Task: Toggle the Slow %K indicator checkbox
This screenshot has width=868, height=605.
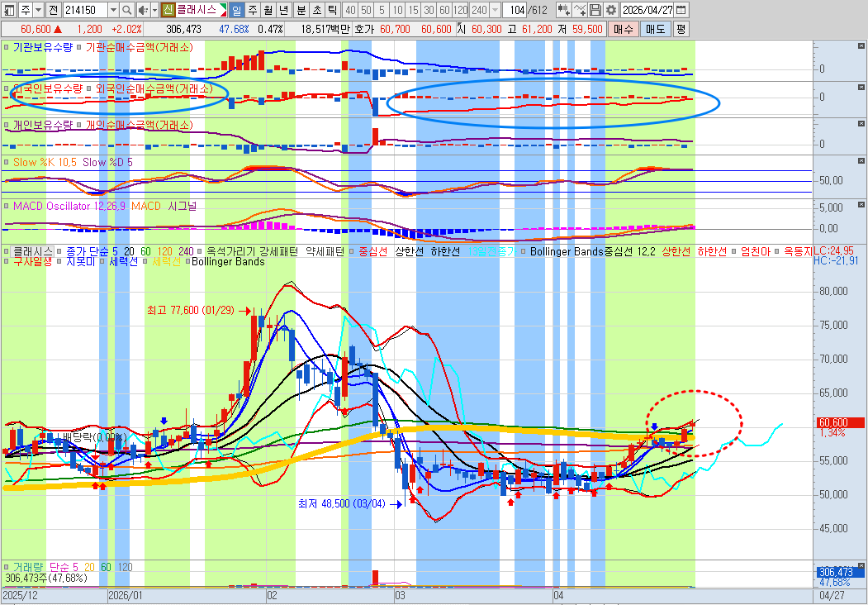Action: tap(7, 163)
